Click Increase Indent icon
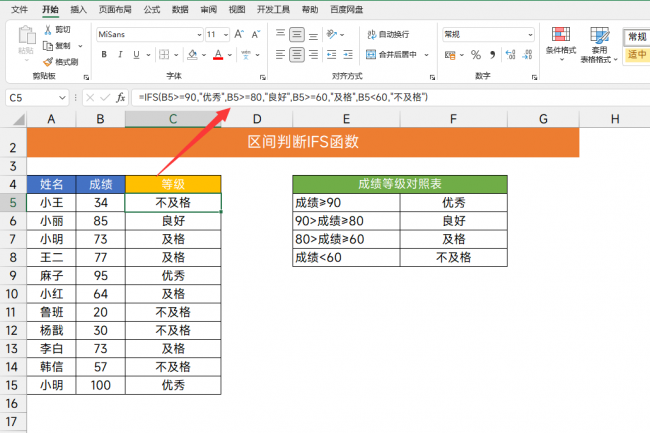The image size is (650, 433). tap(348, 54)
